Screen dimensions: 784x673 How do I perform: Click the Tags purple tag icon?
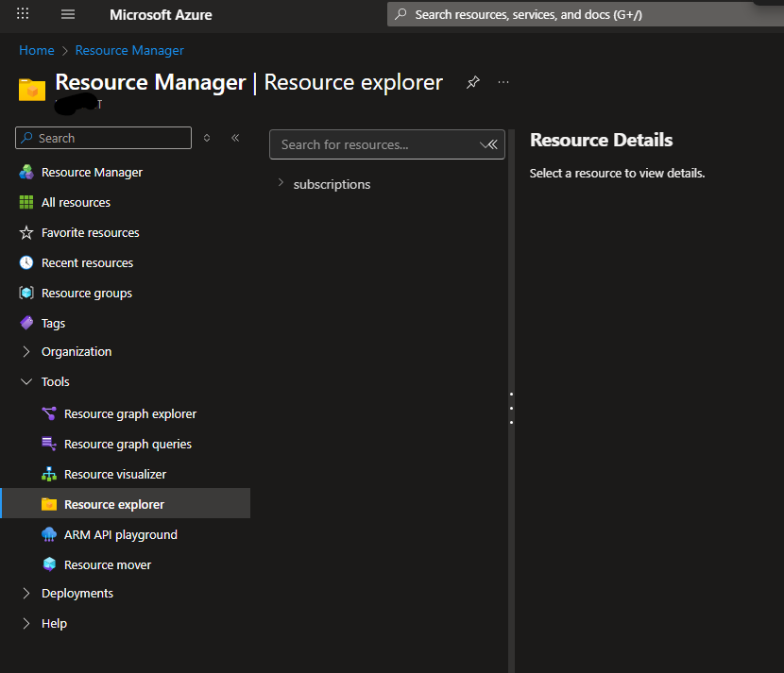pos(26,323)
